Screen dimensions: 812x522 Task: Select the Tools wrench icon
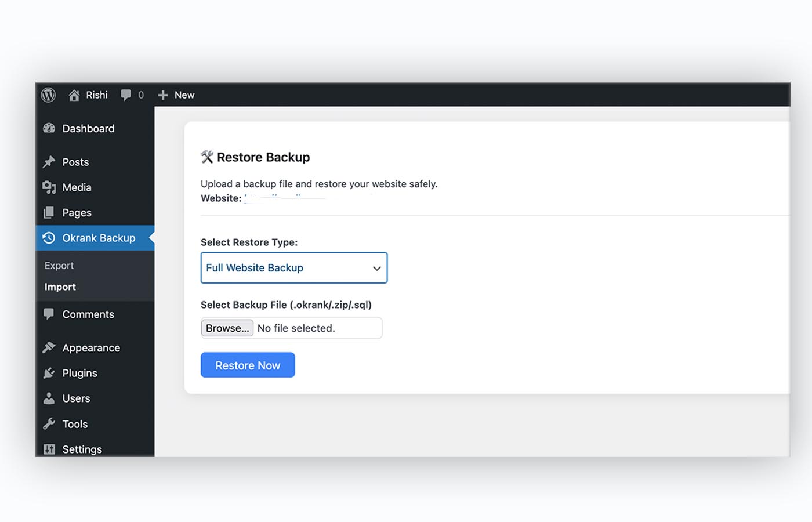click(49, 423)
